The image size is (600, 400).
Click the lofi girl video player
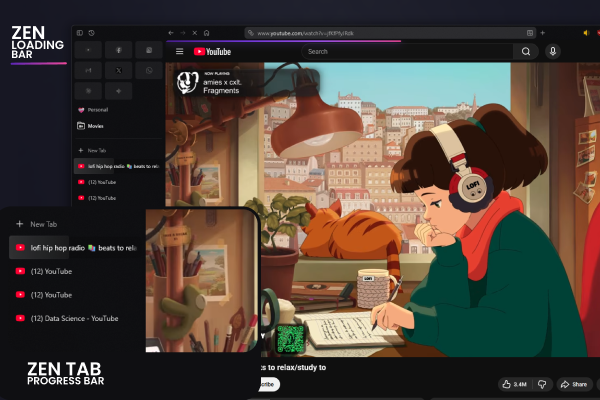point(383,210)
